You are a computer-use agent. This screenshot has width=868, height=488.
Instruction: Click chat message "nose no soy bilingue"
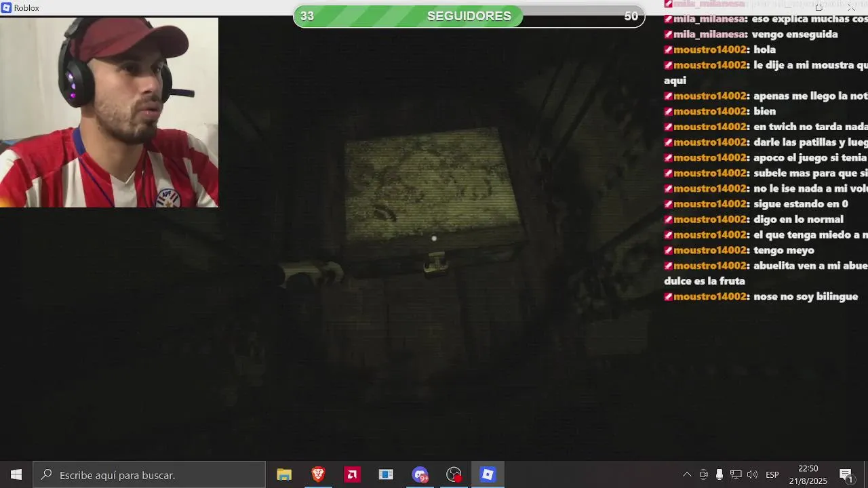pyautogui.click(x=806, y=296)
